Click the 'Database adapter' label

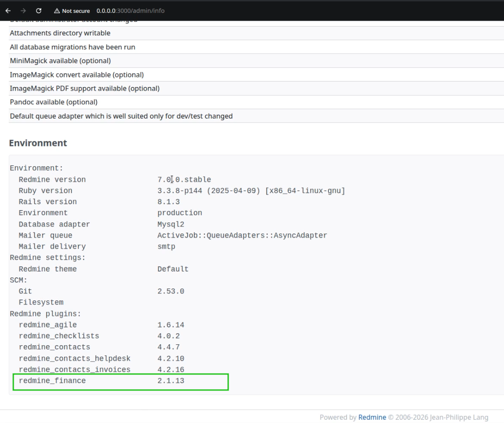pyautogui.click(x=55, y=224)
